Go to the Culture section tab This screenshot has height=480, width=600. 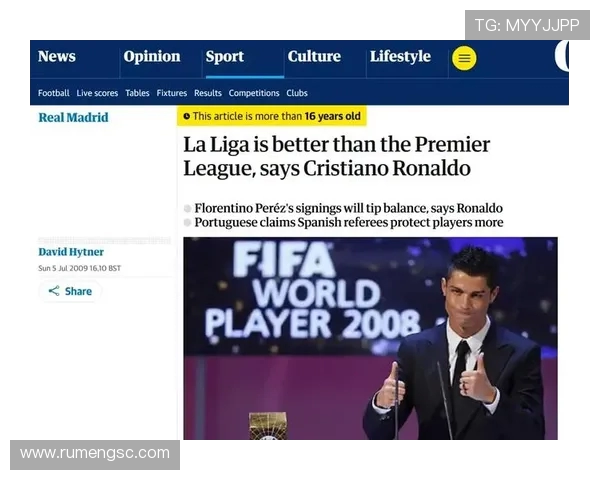314,57
